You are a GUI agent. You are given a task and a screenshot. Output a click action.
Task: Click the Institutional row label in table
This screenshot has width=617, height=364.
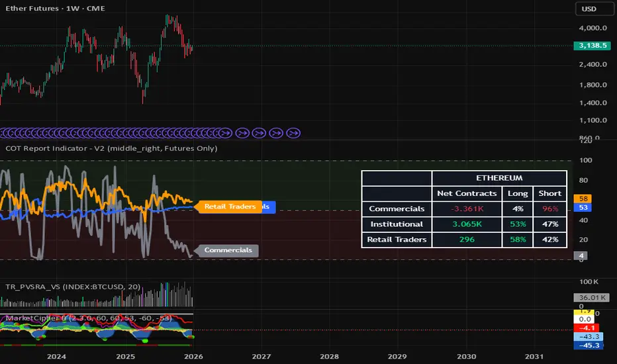[397, 224]
